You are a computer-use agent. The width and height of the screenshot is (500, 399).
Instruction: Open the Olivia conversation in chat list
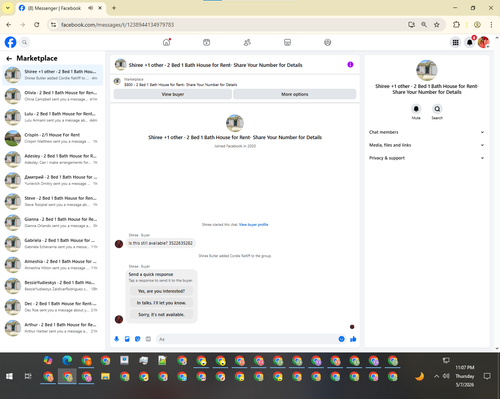pyautogui.click(x=53, y=96)
